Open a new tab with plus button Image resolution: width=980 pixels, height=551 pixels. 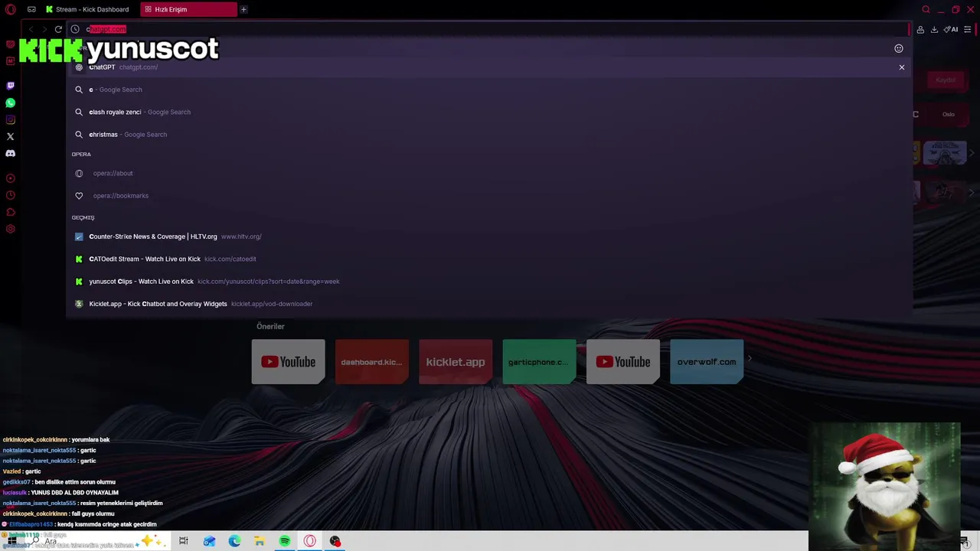pyautogui.click(x=243, y=9)
